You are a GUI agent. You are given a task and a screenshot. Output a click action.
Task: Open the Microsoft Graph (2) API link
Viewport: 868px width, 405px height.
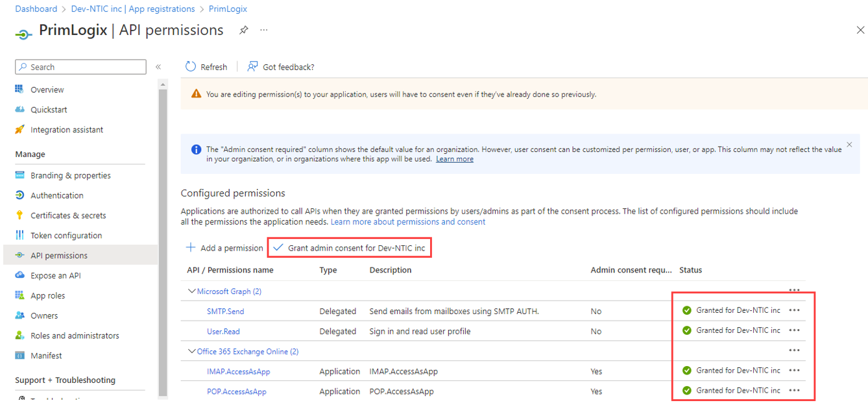(x=229, y=291)
